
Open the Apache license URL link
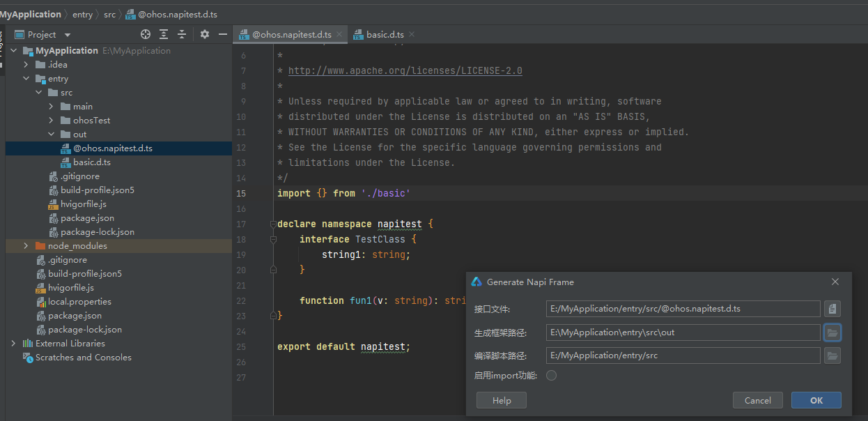click(x=405, y=70)
